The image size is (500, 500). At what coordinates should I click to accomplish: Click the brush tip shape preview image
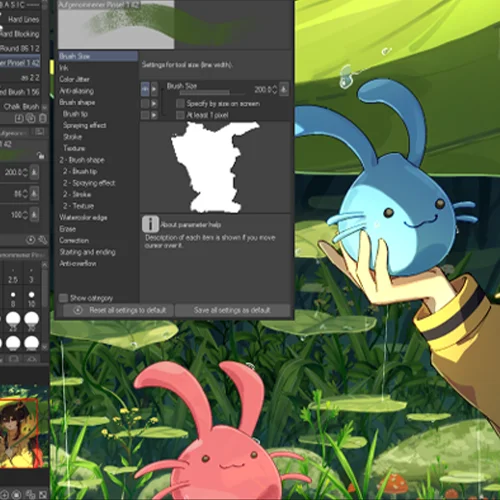pos(215,167)
